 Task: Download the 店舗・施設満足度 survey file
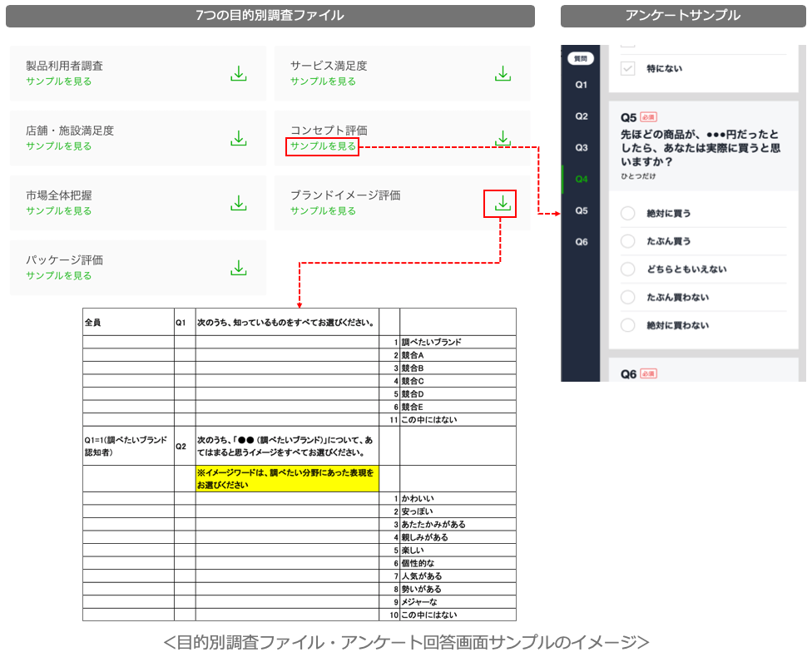click(x=239, y=138)
